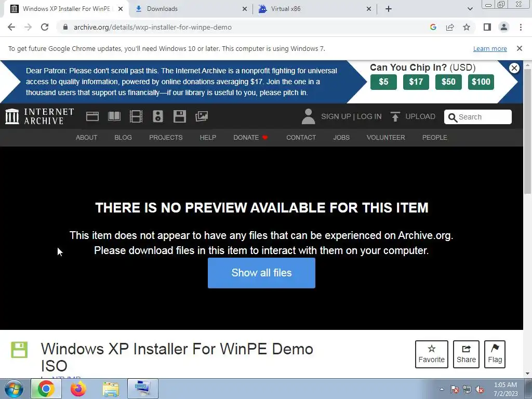Click the magnifier icon in the Archive search box
The height and width of the screenshot is (399, 532).
(x=453, y=117)
